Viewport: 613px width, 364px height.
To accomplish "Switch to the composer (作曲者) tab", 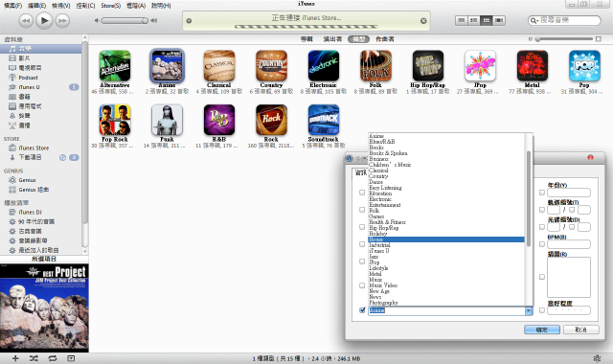I will (385, 39).
